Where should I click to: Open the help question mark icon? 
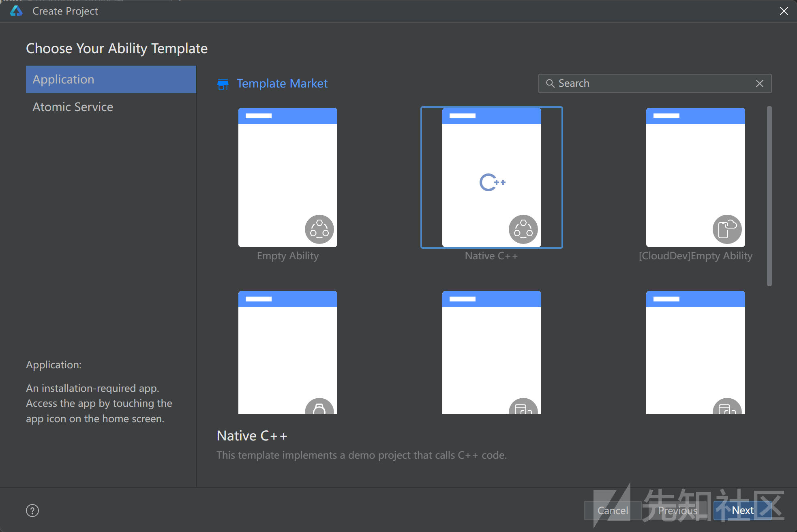tap(32, 511)
